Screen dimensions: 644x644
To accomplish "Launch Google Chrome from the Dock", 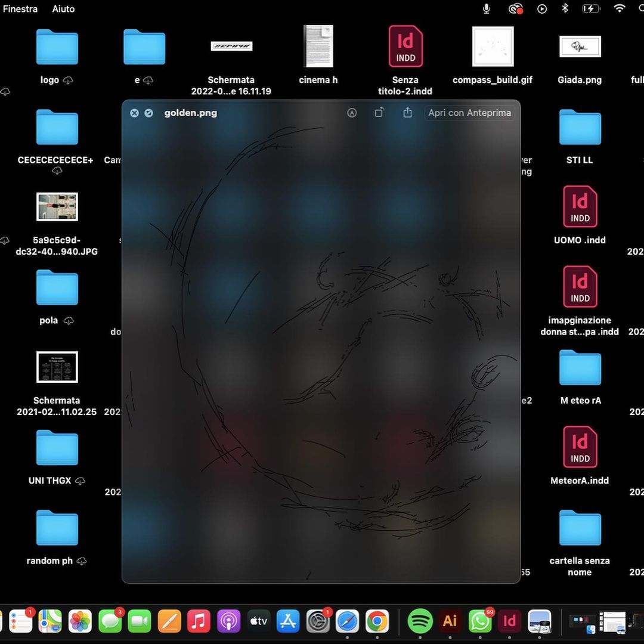I will pos(377,621).
